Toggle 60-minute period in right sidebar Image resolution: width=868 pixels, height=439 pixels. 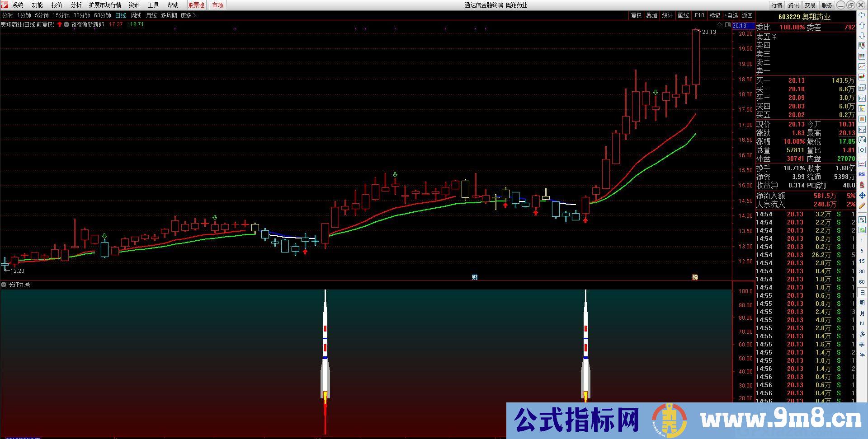coord(862,282)
